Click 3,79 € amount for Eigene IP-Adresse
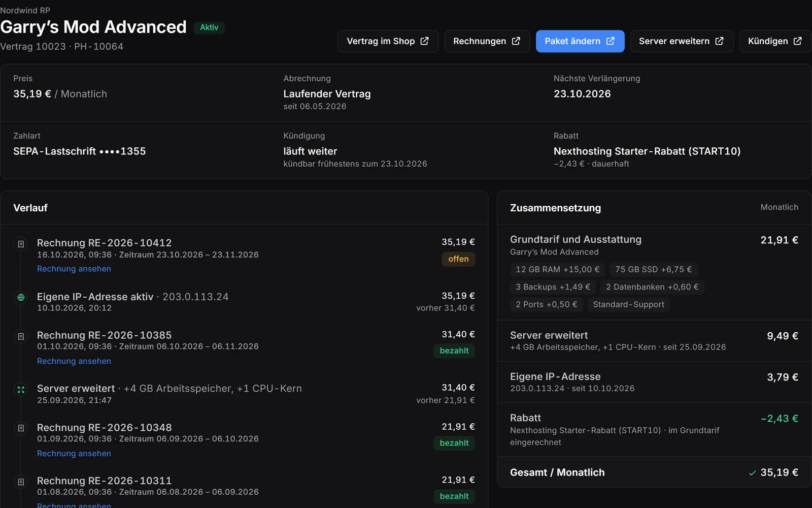 [782, 377]
